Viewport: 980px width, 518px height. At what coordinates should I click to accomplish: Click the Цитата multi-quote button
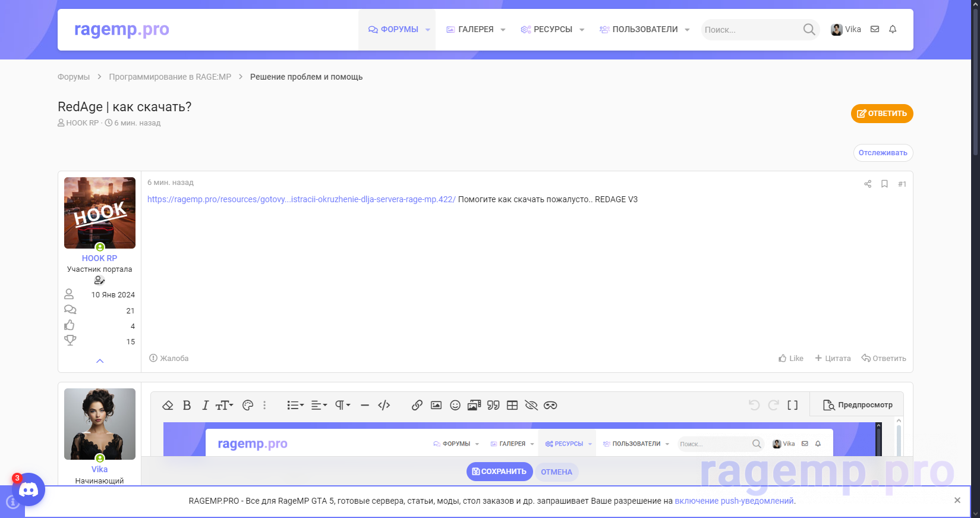(833, 358)
